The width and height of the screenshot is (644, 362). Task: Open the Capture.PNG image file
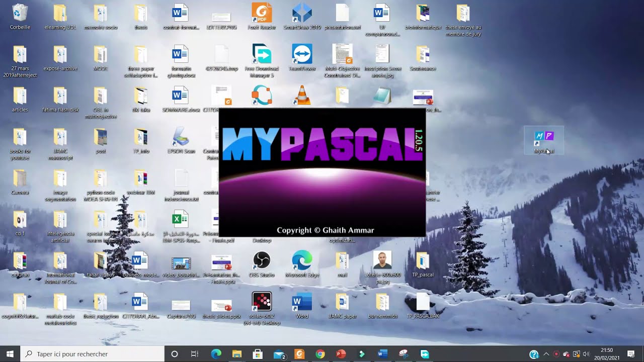(181, 308)
